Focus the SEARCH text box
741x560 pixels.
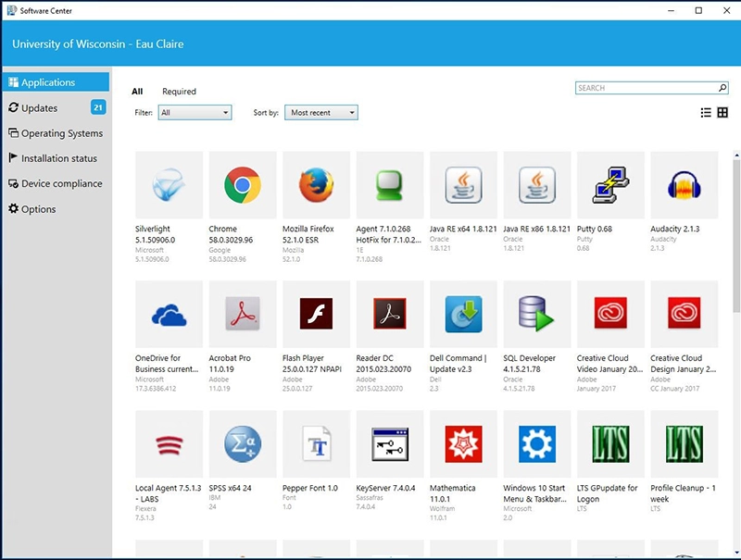646,88
